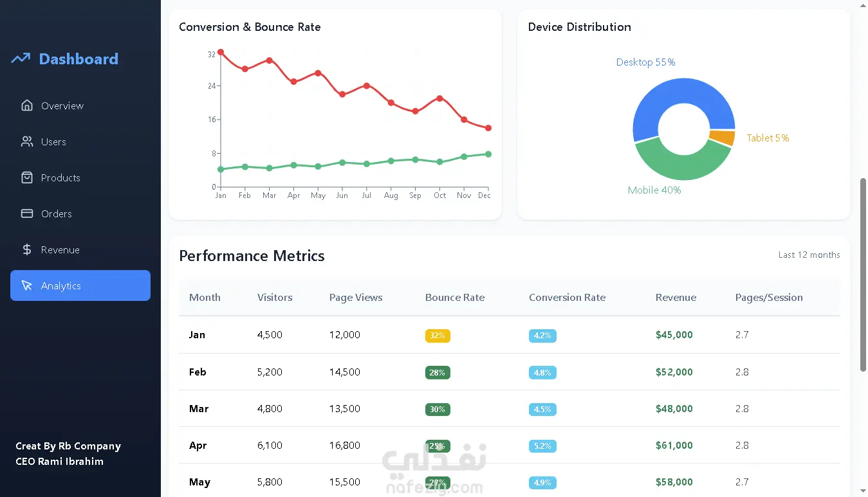The image size is (868, 497).
Task: Select Orders in the sidebar
Action: point(80,213)
